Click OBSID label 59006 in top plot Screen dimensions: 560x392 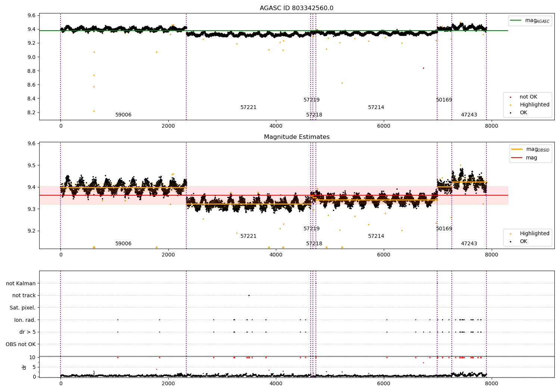click(x=123, y=115)
